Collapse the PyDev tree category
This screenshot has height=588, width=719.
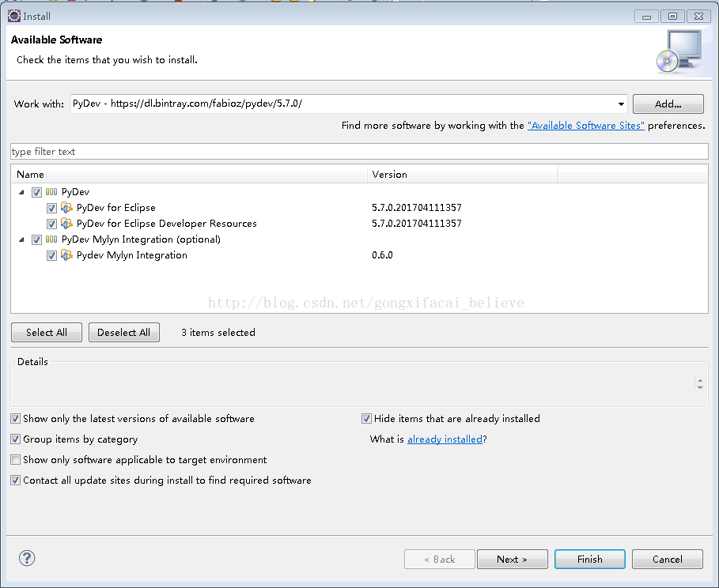21,192
